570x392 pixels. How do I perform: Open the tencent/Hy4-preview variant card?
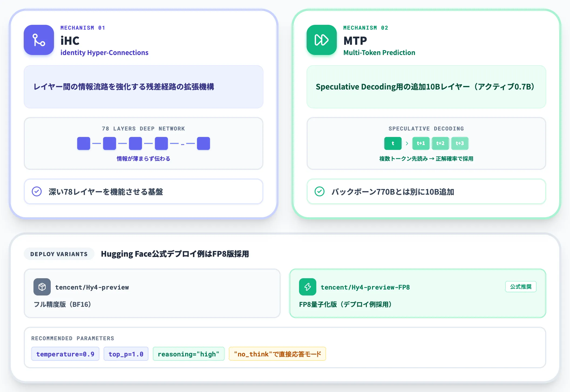[x=152, y=293]
